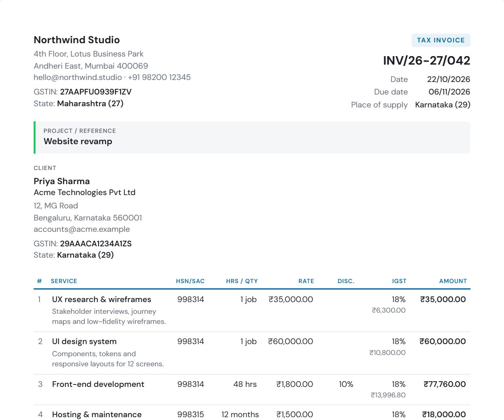The height and width of the screenshot is (420, 504).
Task: Click the invoice date 22/10/2026
Action: point(448,79)
